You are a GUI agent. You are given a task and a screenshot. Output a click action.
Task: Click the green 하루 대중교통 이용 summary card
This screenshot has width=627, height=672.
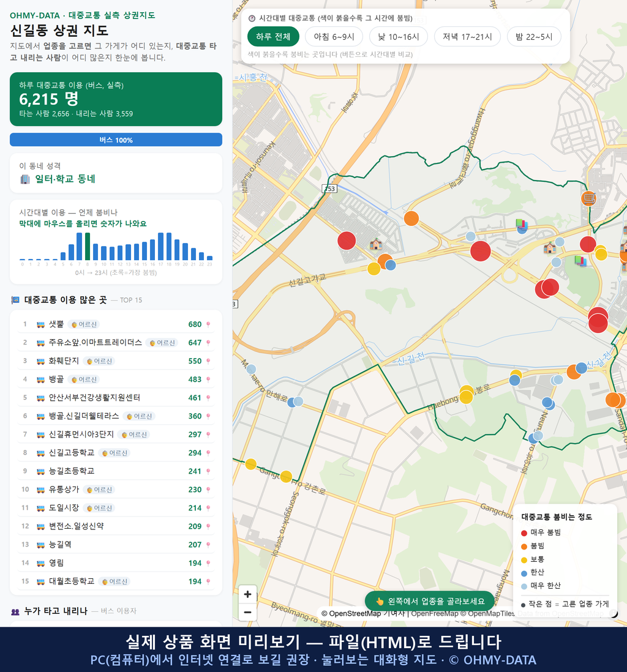116,99
